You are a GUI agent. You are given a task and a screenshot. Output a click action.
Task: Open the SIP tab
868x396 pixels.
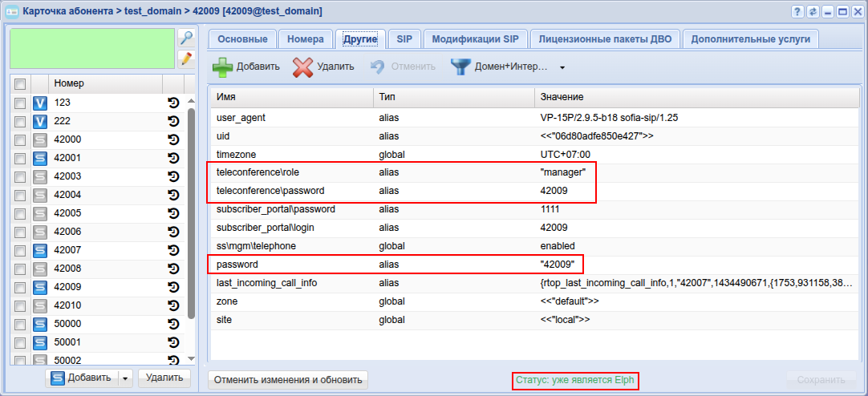click(404, 39)
